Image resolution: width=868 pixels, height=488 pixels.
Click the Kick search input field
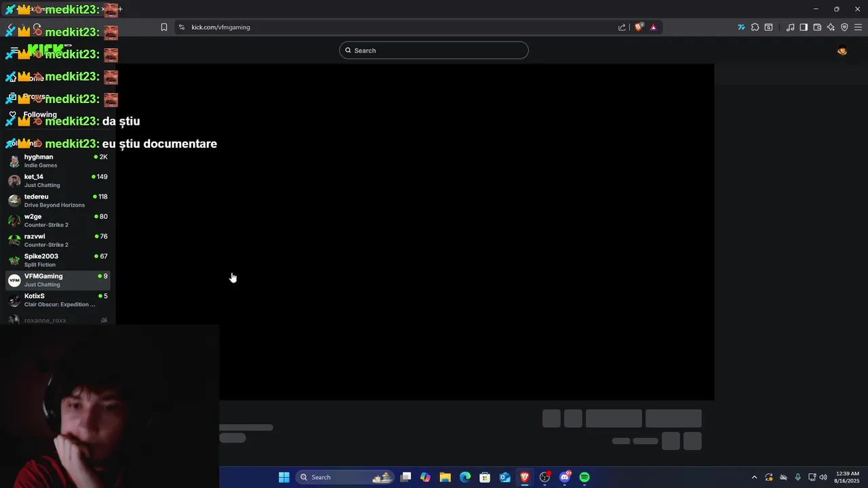point(434,50)
